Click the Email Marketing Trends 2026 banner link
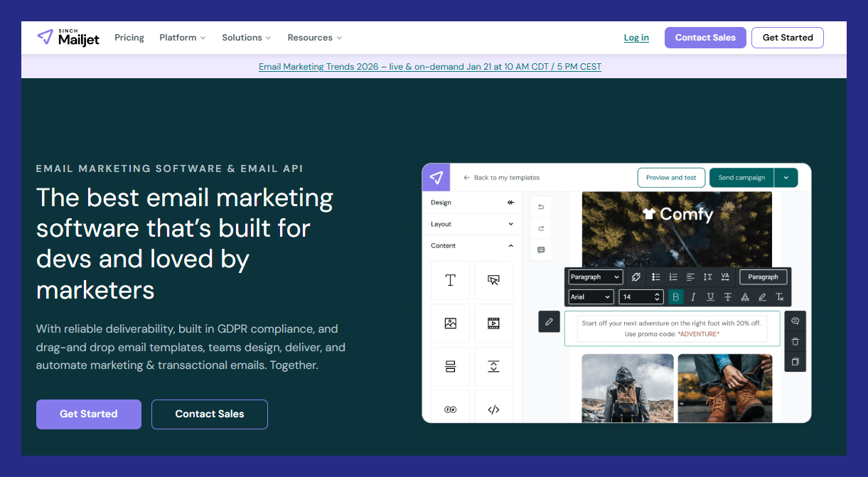868x477 pixels. click(430, 67)
